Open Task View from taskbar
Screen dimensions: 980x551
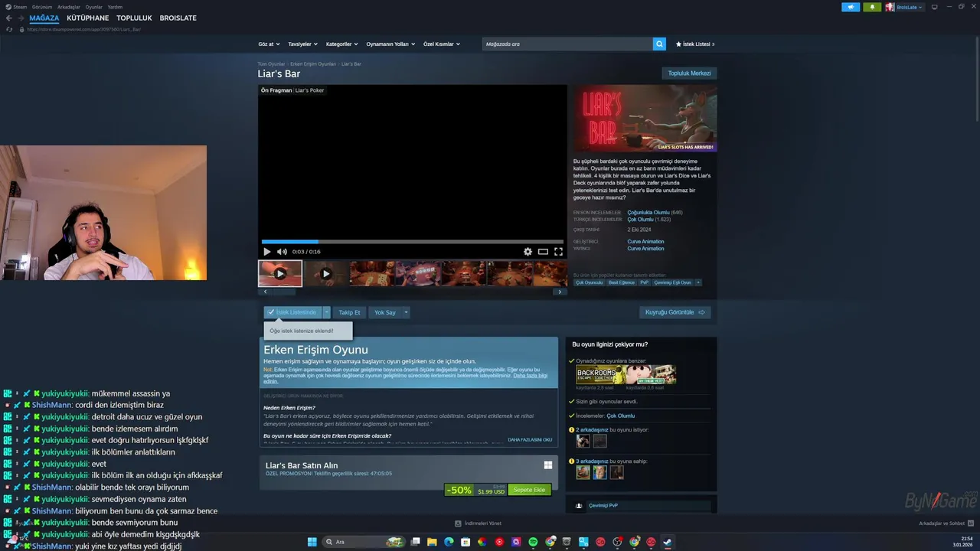pos(415,542)
